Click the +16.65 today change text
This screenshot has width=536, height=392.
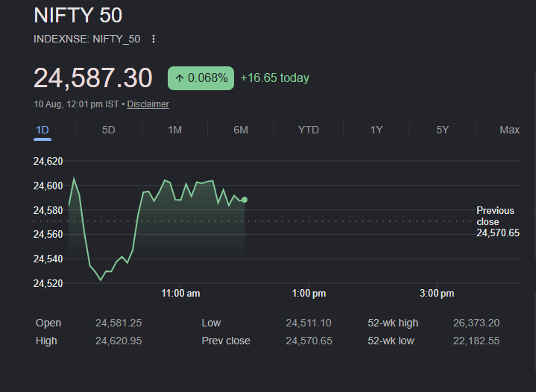pos(275,78)
